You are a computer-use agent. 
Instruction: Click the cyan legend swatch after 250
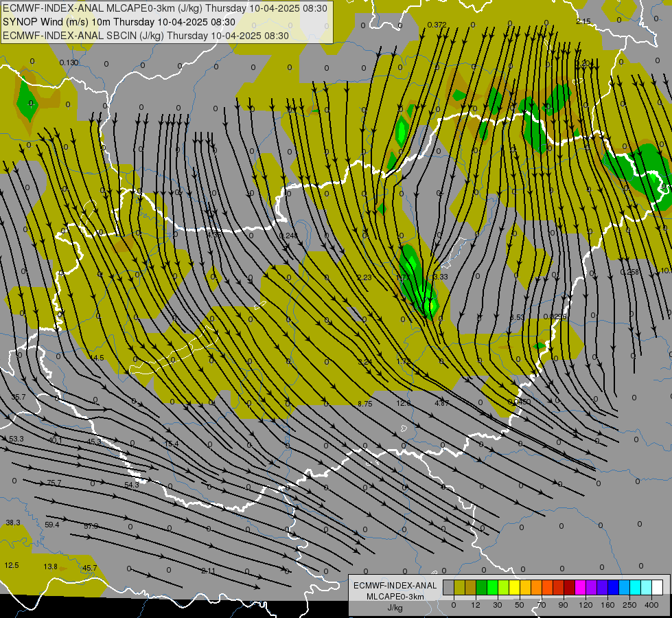click(x=636, y=587)
